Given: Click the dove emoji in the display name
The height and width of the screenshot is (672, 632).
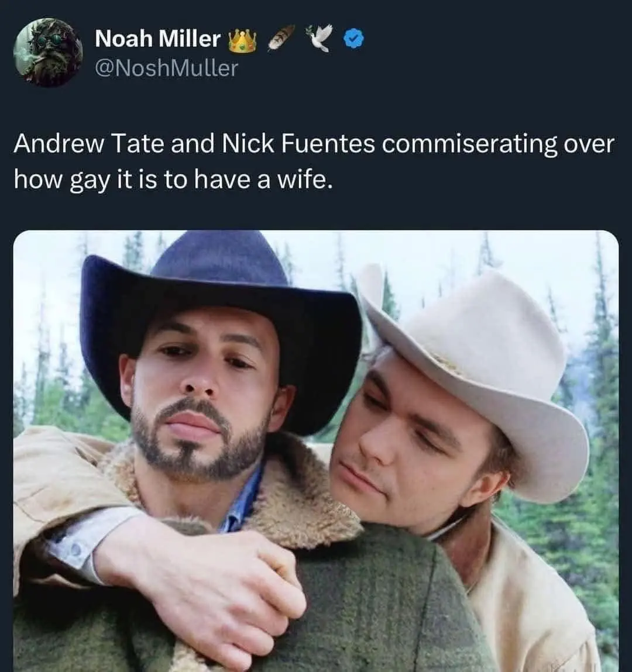Looking at the screenshot, I should pos(319,39).
